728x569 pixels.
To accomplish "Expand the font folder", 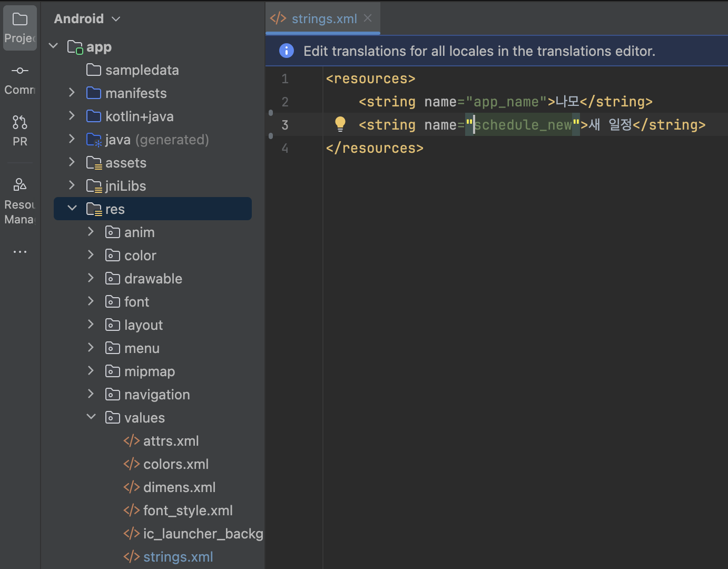I will point(91,301).
